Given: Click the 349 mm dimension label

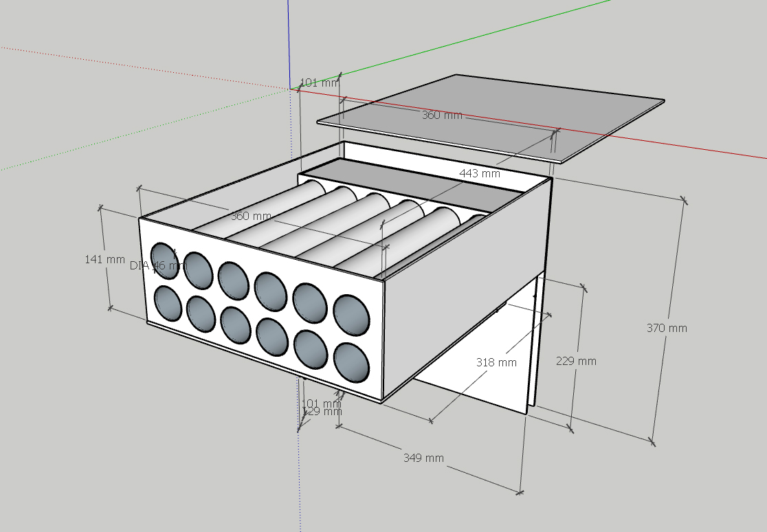Looking at the screenshot, I should point(423,458).
